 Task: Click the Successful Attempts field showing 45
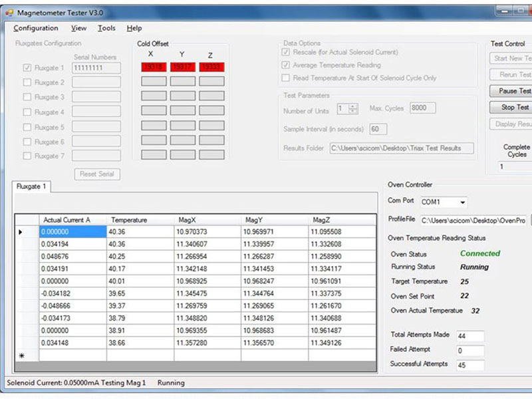coord(470,365)
